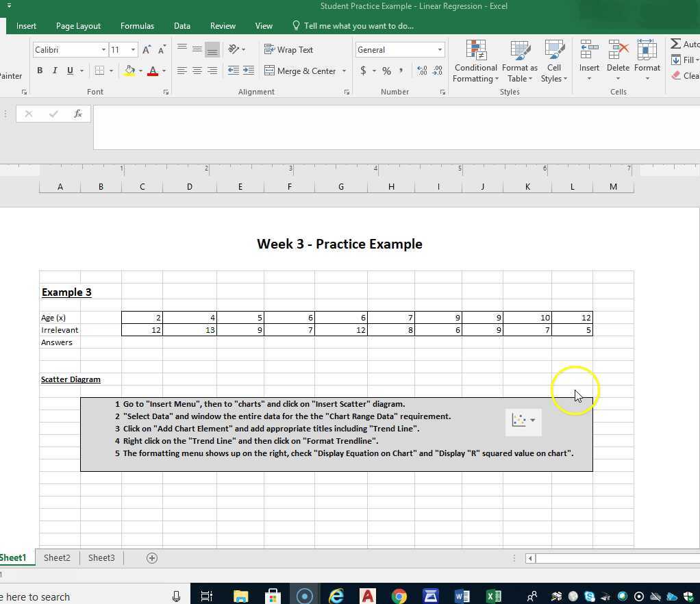The width and height of the screenshot is (700, 604).
Task: Open the font size dropdown
Action: click(132, 49)
